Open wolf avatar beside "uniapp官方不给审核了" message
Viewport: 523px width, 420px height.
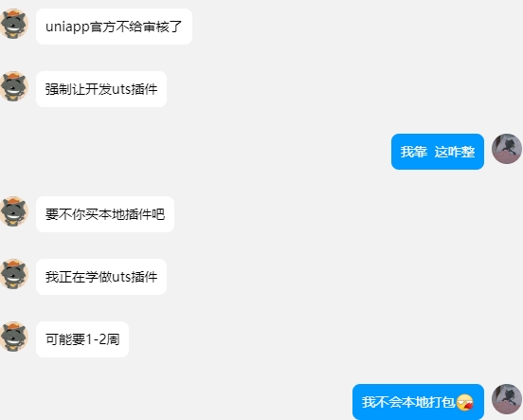(13, 24)
